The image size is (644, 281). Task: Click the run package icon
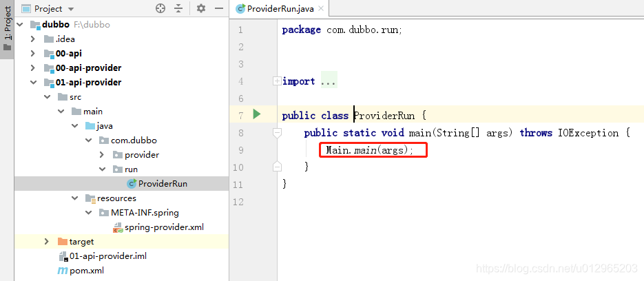118,169
